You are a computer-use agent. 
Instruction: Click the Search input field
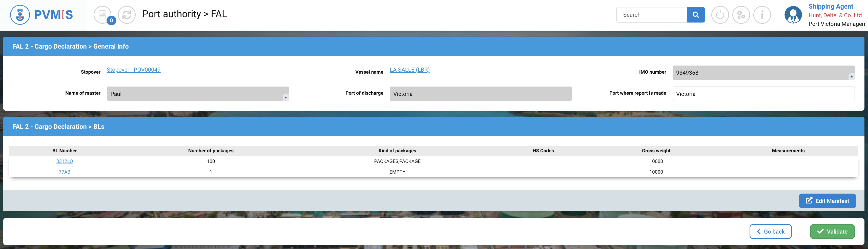tap(651, 15)
